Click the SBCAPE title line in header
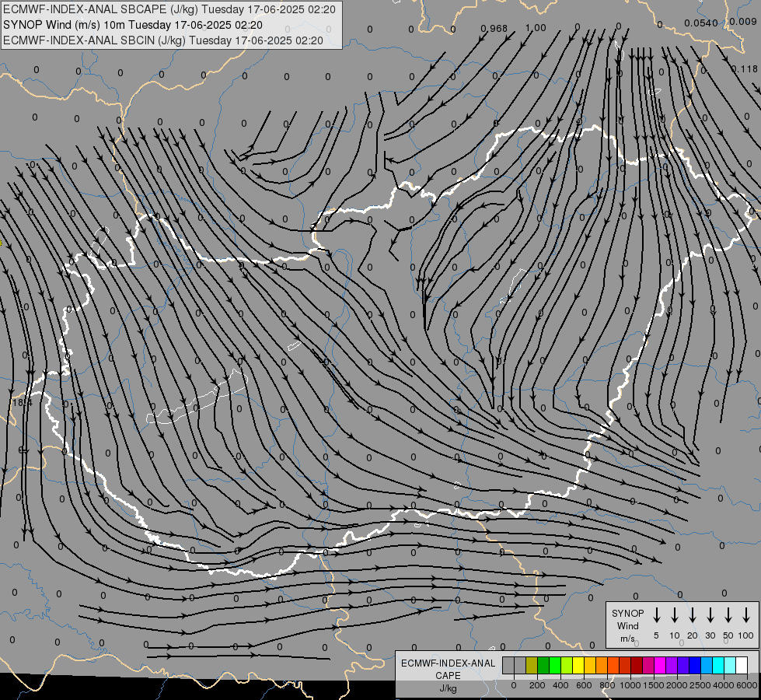The height and width of the screenshot is (700, 761). click(x=169, y=9)
